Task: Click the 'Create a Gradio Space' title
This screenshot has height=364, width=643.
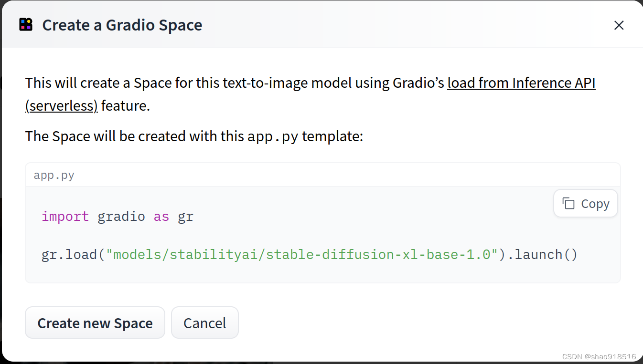Action: point(122,25)
